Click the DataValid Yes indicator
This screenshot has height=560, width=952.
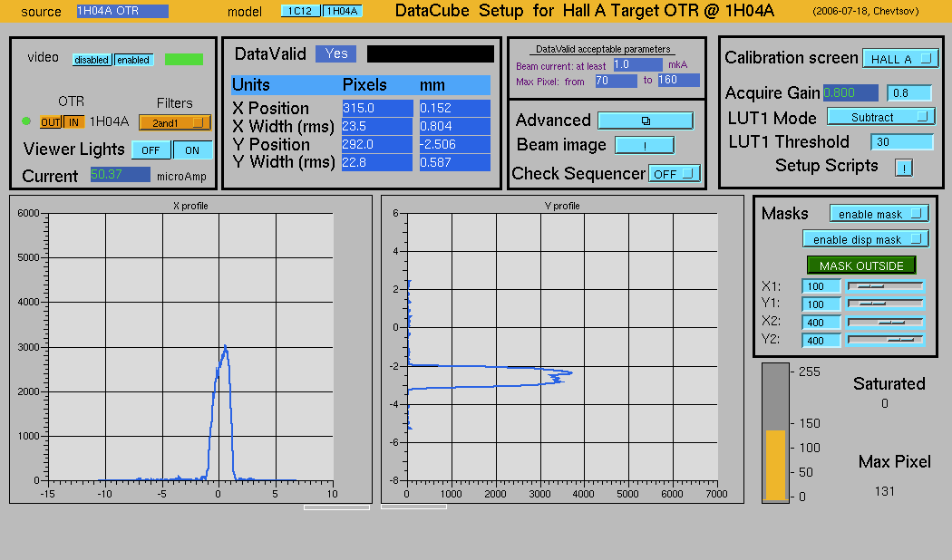tap(335, 54)
